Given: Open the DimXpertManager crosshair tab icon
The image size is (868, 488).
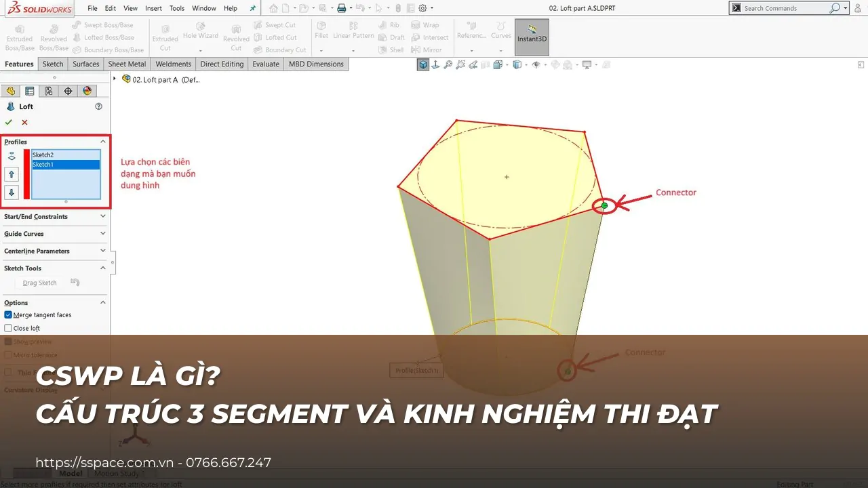Looking at the screenshot, I should click(68, 91).
